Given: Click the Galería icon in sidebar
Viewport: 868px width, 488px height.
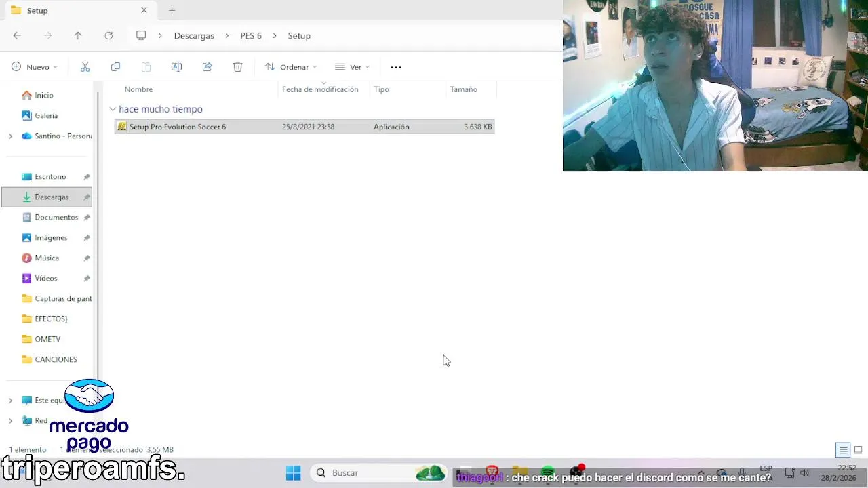Looking at the screenshot, I should click(26, 115).
